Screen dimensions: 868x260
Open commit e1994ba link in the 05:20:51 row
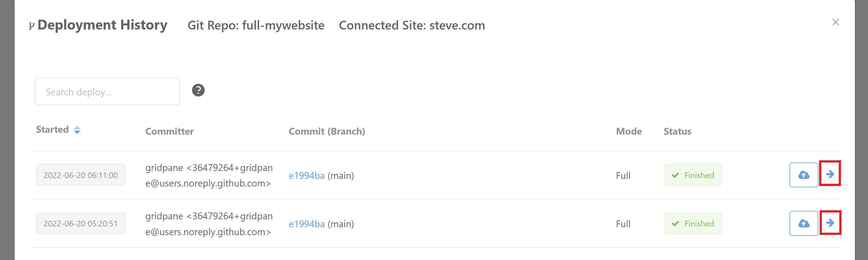tap(307, 224)
